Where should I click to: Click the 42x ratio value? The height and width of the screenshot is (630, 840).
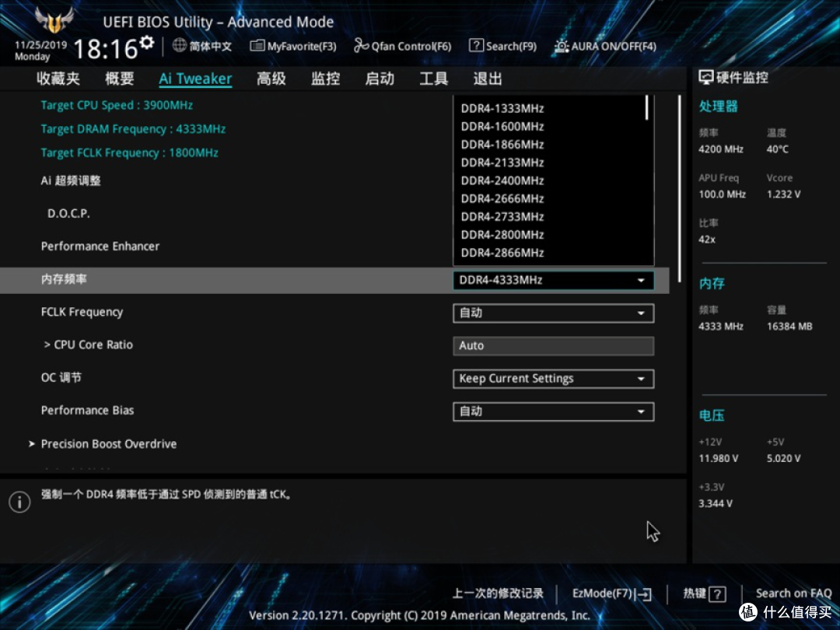706,240
